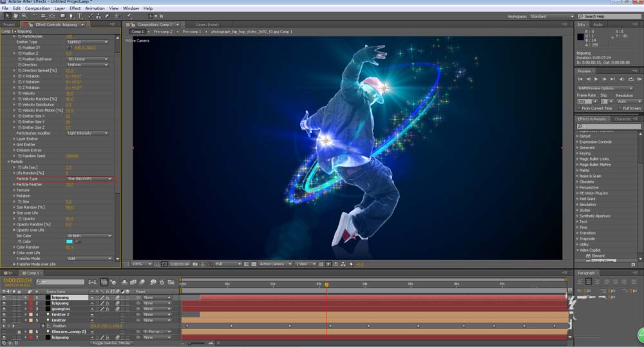Hide Emitter 2 layer with eye toggle

pyautogui.click(x=5, y=315)
